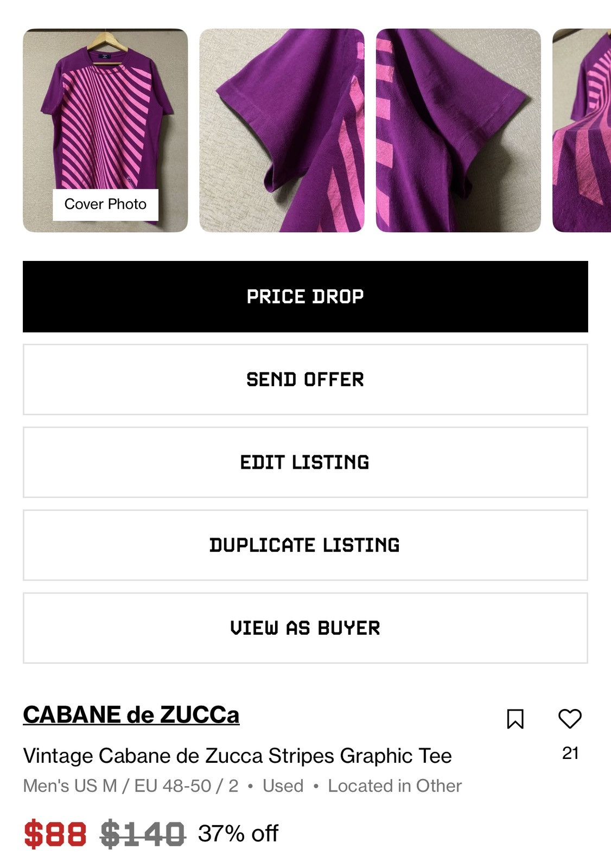Open the partially visible fourth photo
Screen dimensions: 611x868
[x=582, y=130]
